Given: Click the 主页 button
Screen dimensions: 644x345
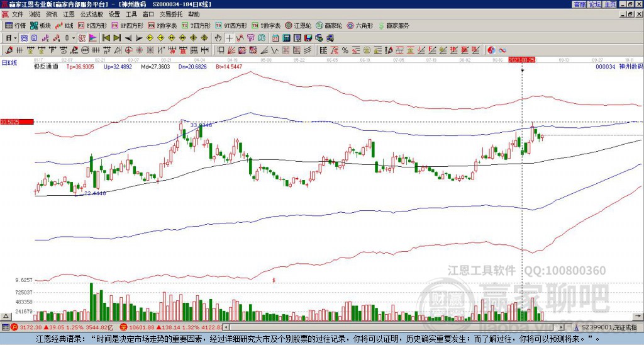Looking at the screenshot, I should 609,4.
